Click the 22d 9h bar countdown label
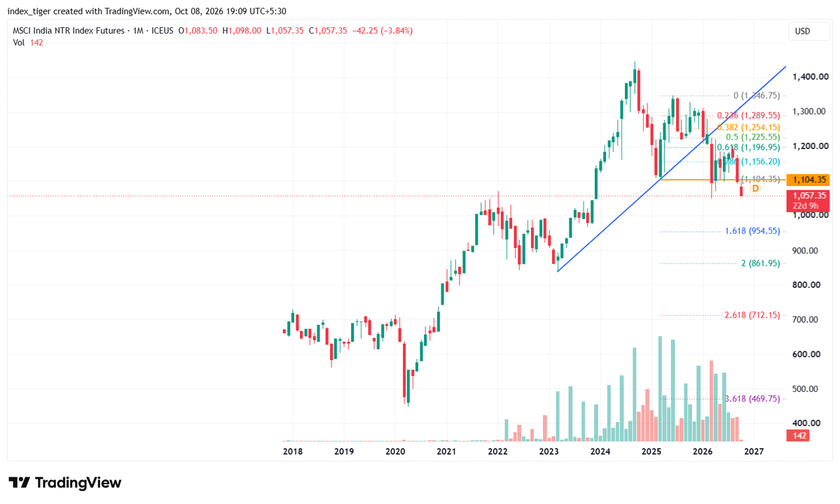 tap(806, 206)
